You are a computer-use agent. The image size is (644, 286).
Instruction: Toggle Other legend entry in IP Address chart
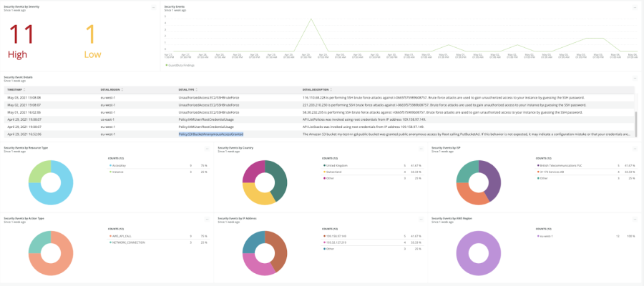click(x=328, y=249)
